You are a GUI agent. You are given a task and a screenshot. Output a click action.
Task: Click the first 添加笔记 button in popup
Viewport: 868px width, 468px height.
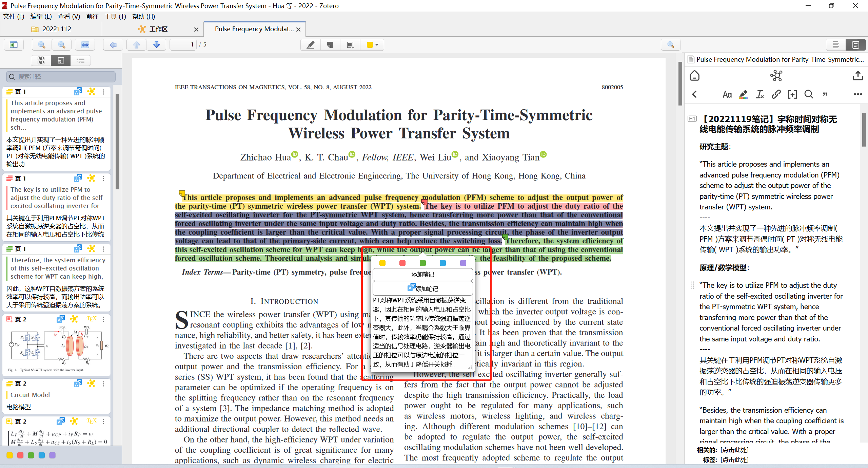click(422, 274)
